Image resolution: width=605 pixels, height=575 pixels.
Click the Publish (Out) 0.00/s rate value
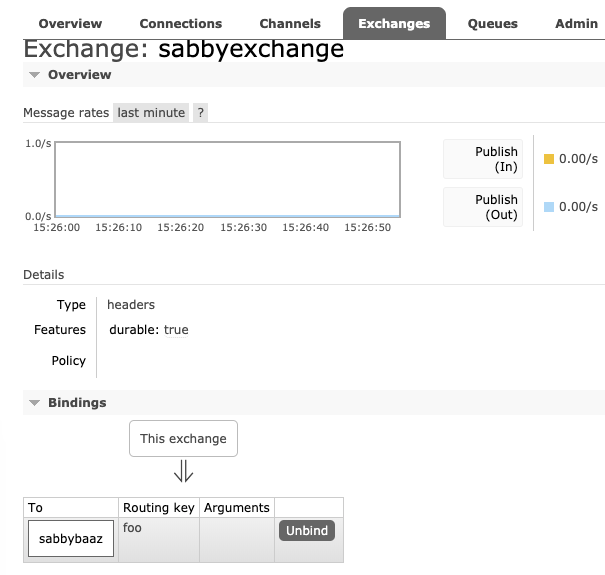578,207
